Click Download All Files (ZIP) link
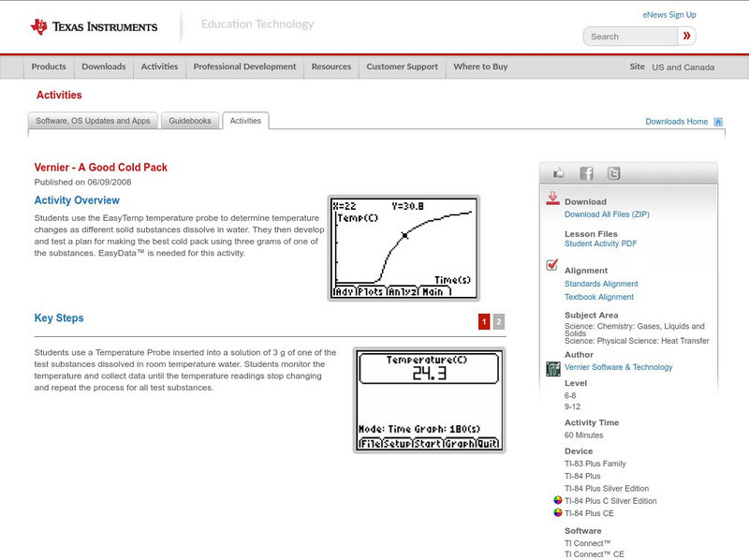The image size is (749, 560). pyautogui.click(x=607, y=214)
